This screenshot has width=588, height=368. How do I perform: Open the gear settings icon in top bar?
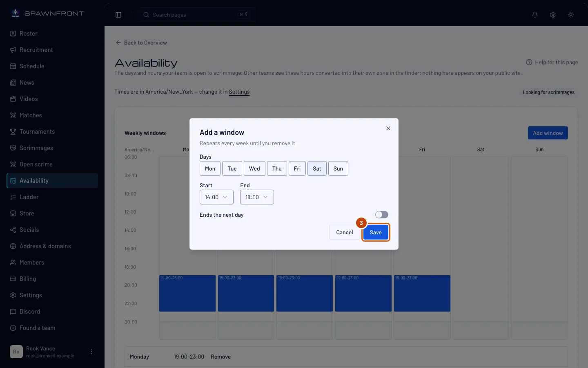coord(553,15)
